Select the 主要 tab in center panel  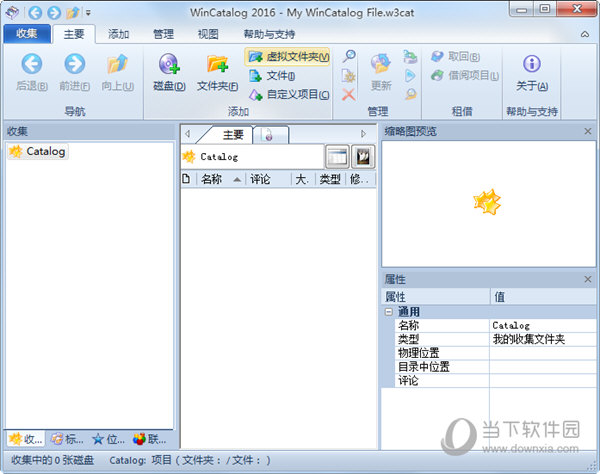point(232,135)
